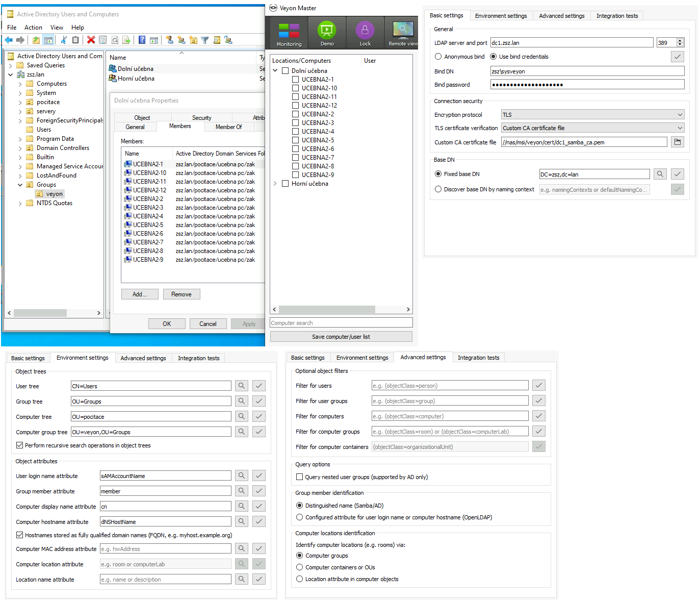Open the Encryption protocol dropdown
Screen dimensions: 700x602
(592, 115)
